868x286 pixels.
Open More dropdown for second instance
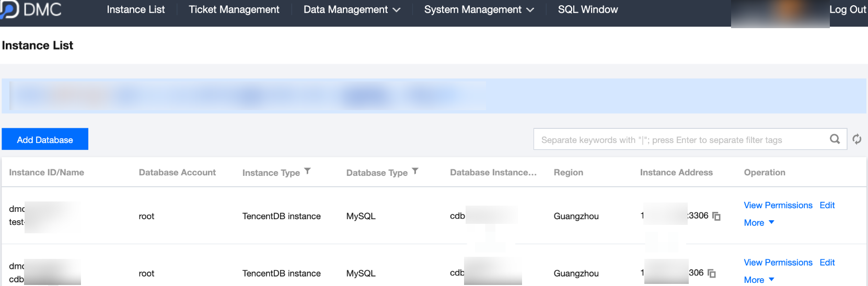coord(759,280)
